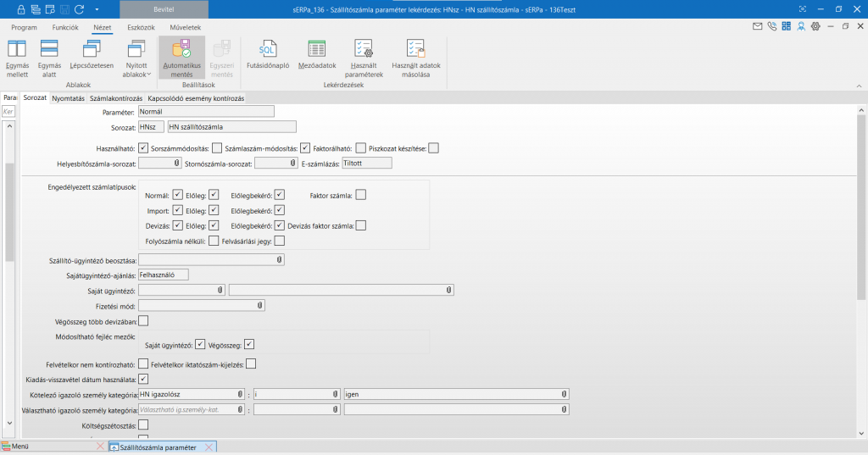Click the vertical scrollbar on the form

click(x=861, y=212)
